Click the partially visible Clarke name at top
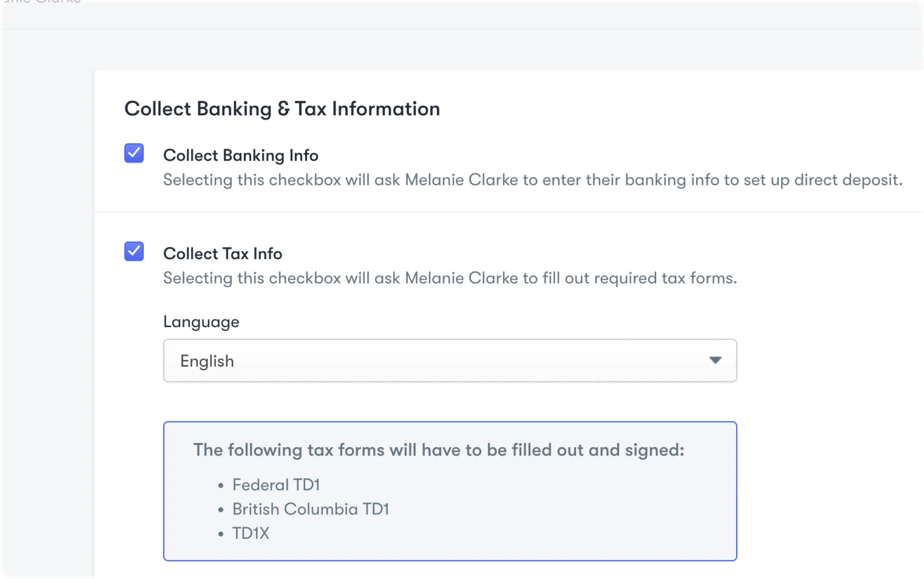 click(43, 2)
